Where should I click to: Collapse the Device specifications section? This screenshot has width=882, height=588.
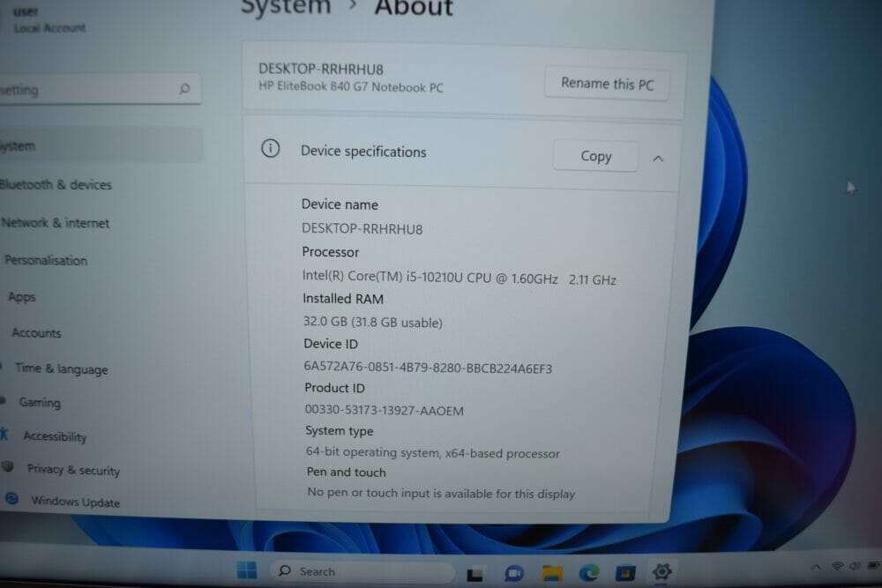658,159
